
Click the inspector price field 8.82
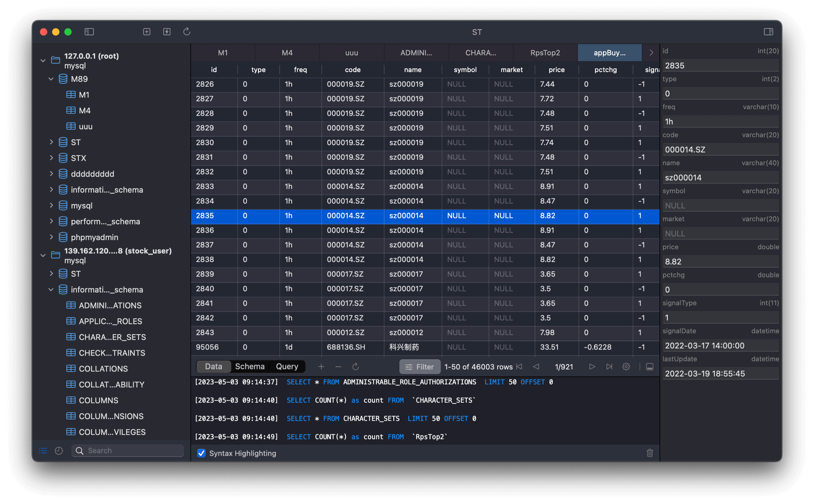[721, 261]
